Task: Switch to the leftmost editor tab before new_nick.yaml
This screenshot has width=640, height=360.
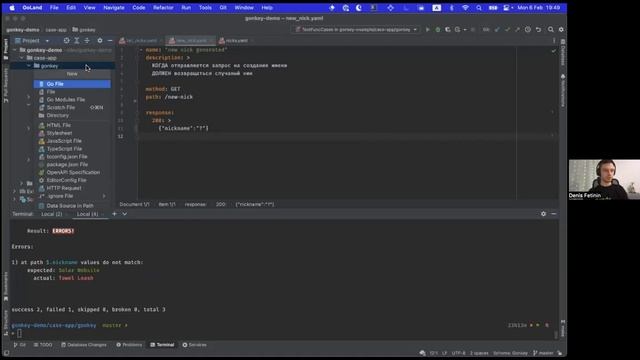Action: (x=141, y=40)
